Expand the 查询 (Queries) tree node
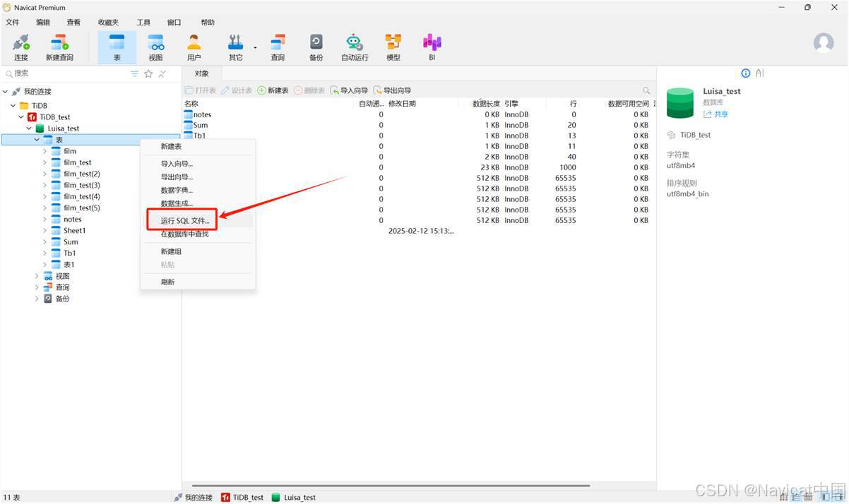Image resolution: width=849 pixels, height=504 pixels. 37,287
